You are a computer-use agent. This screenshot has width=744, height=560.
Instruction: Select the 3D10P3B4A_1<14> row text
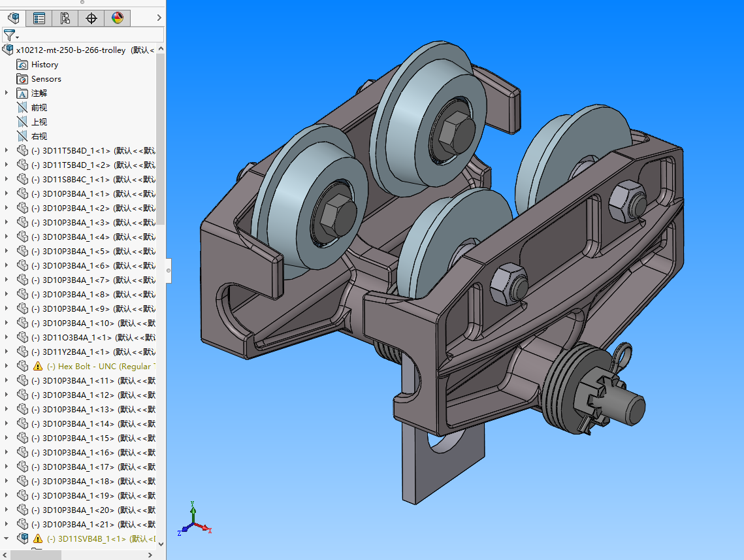tap(93, 424)
